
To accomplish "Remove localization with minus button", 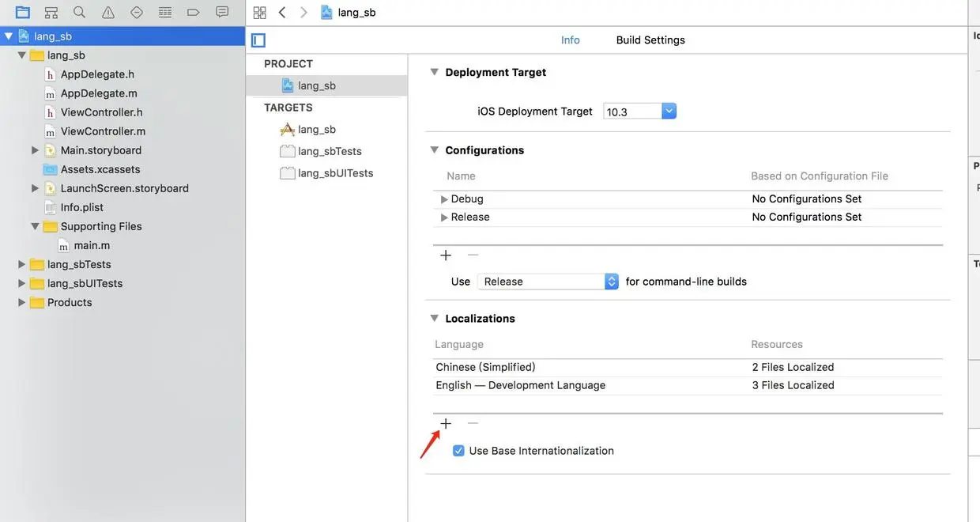I will pos(473,423).
